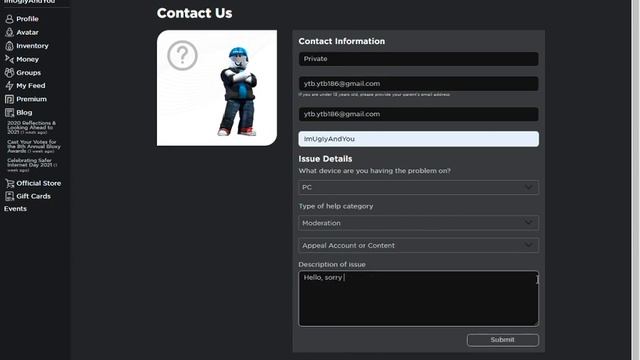640x360 pixels.
Task: Open Inventory via its backpack icon
Action: click(x=9, y=46)
